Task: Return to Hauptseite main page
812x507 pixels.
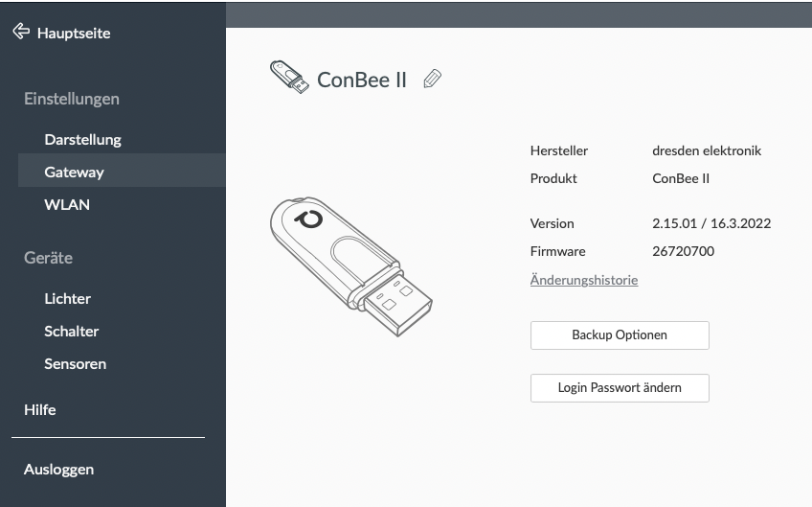Action: point(73,34)
